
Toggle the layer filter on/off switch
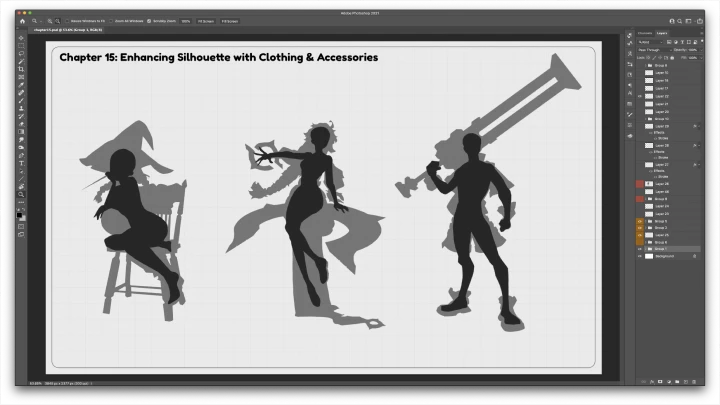point(702,42)
